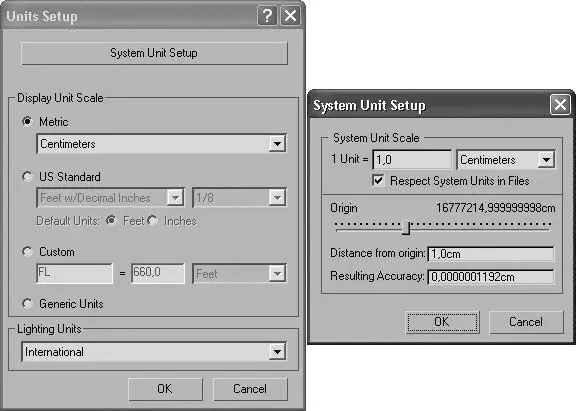Open the Lighting Units International dropdown
Image resolution: width=576 pixels, height=411 pixels.
coord(154,352)
